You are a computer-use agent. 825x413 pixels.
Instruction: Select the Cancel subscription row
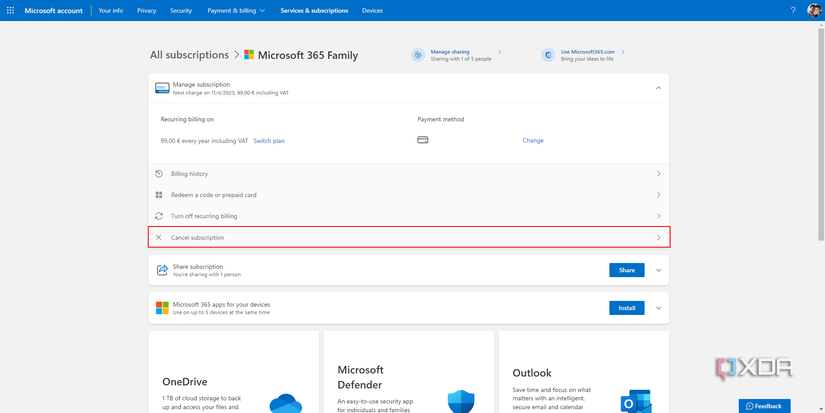408,238
